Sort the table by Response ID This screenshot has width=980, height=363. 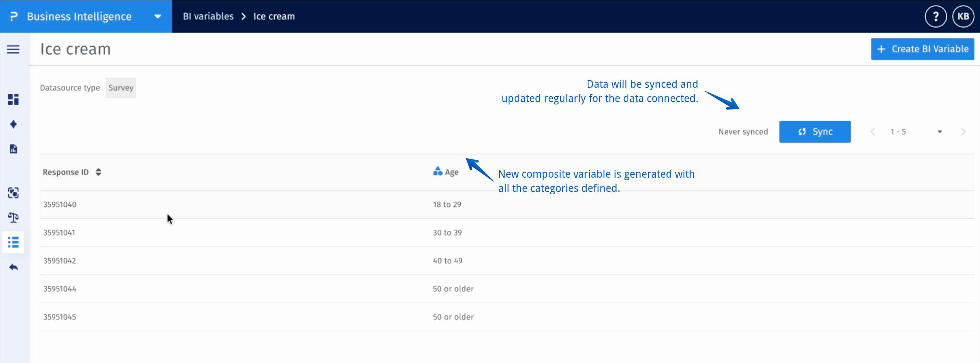coord(98,172)
